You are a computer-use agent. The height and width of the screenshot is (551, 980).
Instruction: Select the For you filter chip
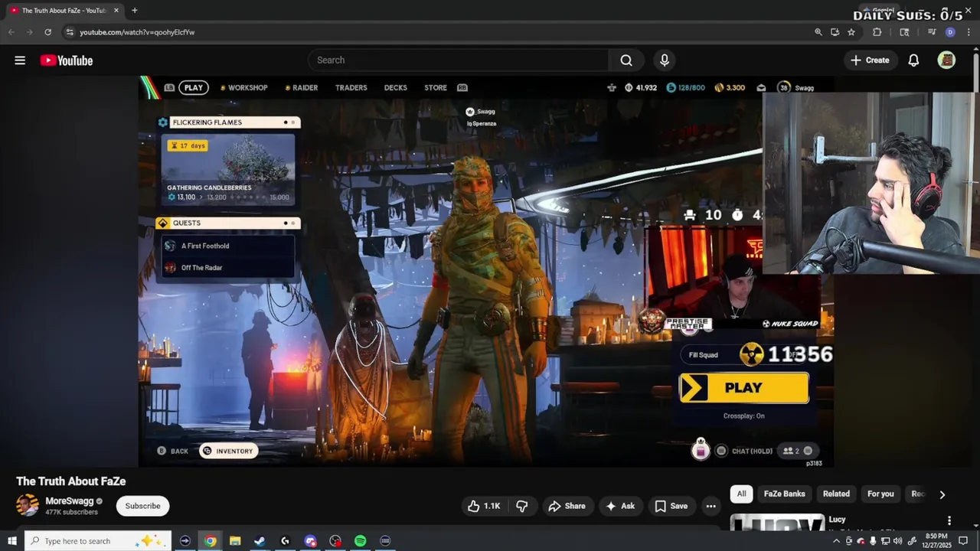(880, 494)
